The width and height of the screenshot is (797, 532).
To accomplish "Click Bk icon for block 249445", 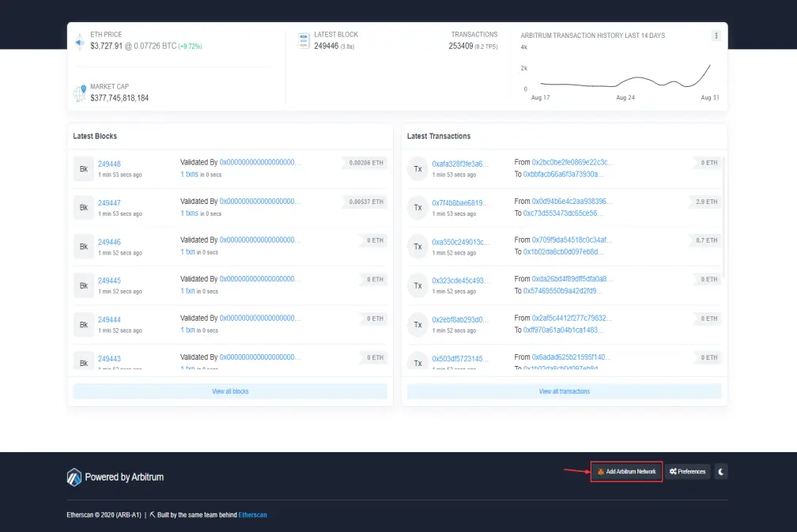I will pyautogui.click(x=83, y=285).
